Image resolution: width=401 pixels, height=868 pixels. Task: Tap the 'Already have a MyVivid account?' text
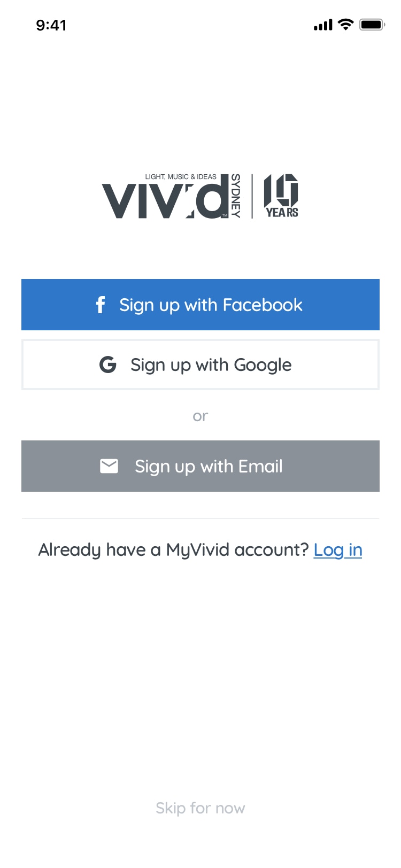click(x=174, y=550)
